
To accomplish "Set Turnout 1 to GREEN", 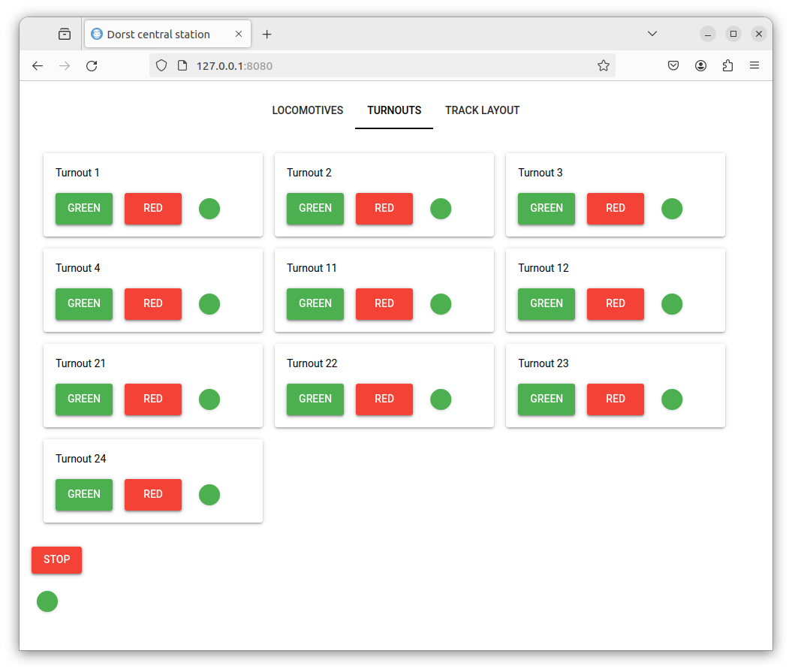I will [x=84, y=209].
